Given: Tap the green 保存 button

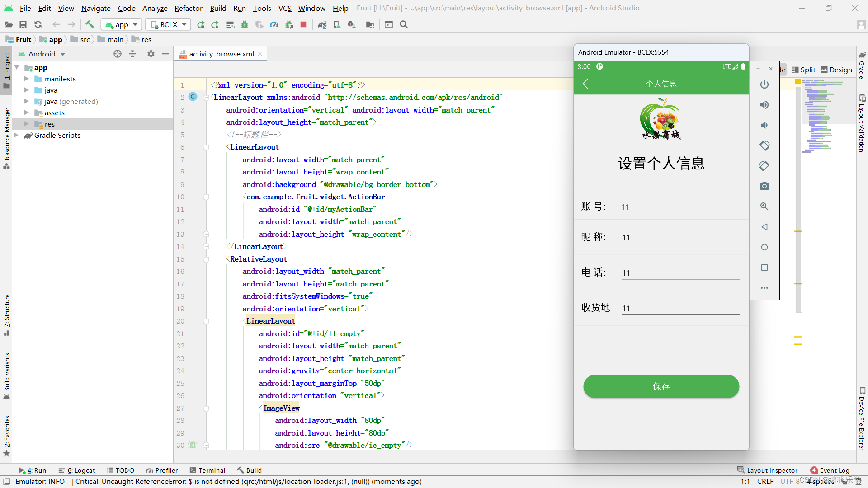Looking at the screenshot, I should 661,386.
